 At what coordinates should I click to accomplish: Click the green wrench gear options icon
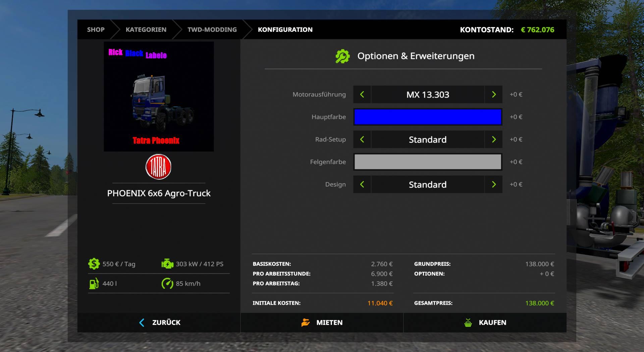point(342,56)
